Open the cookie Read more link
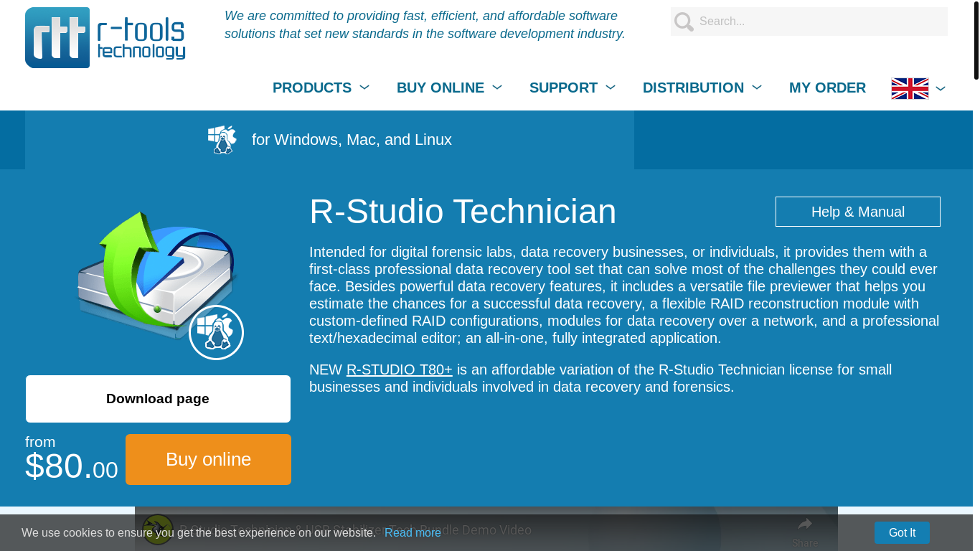 413,532
